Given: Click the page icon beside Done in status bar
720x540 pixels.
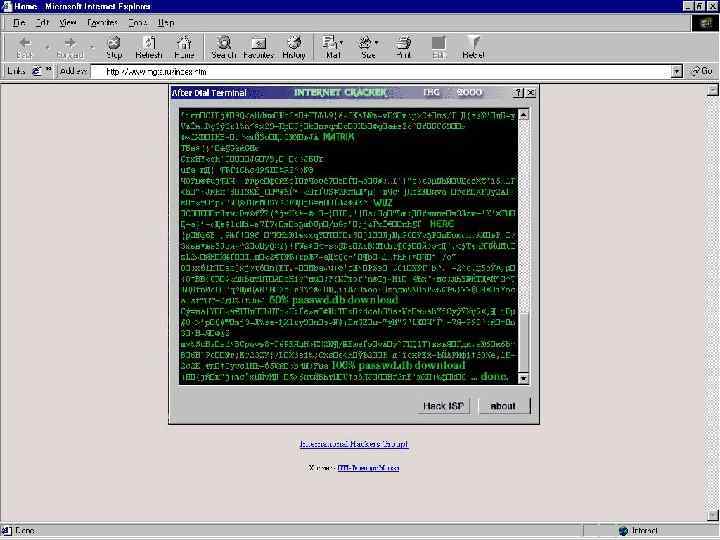Looking at the screenshot, I should click(x=7, y=531).
